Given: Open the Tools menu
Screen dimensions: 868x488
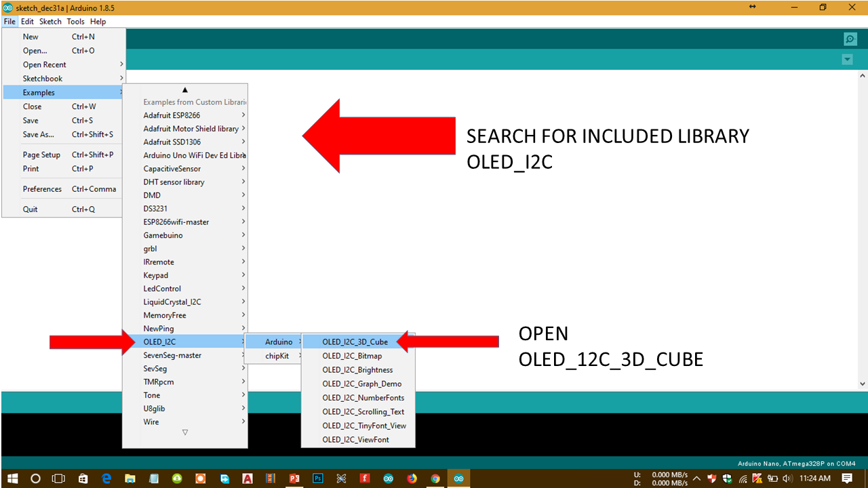Looking at the screenshot, I should (x=75, y=21).
